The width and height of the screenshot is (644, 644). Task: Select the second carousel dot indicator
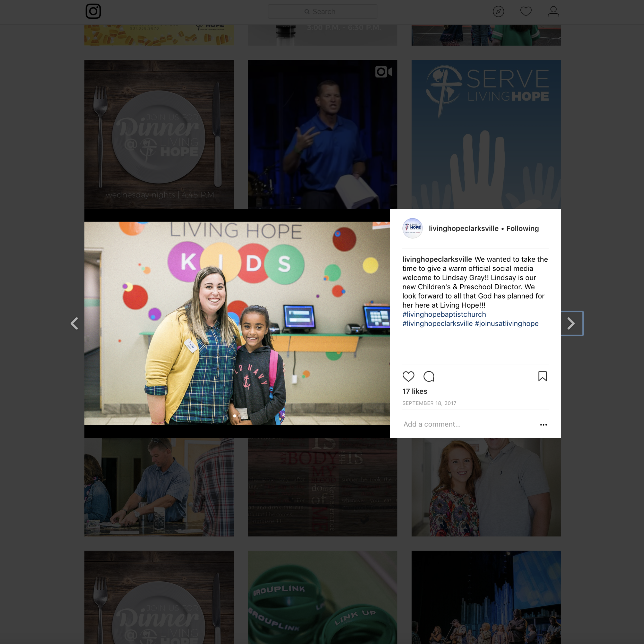pyautogui.click(x=239, y=416)
